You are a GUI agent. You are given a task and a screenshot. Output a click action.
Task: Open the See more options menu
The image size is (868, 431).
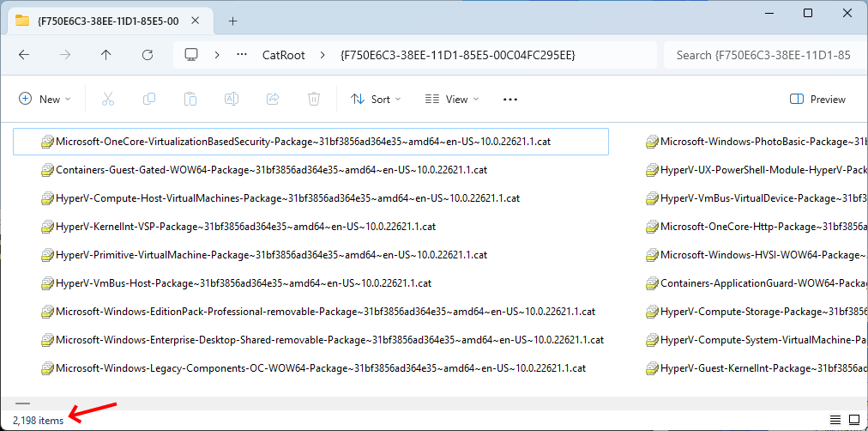point(510,100)
